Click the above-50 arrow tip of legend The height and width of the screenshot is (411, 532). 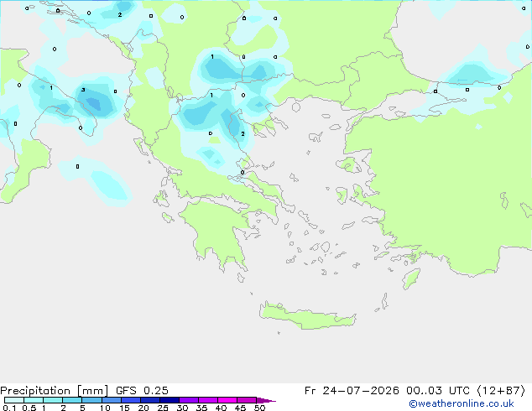click(x=266, y=400)
